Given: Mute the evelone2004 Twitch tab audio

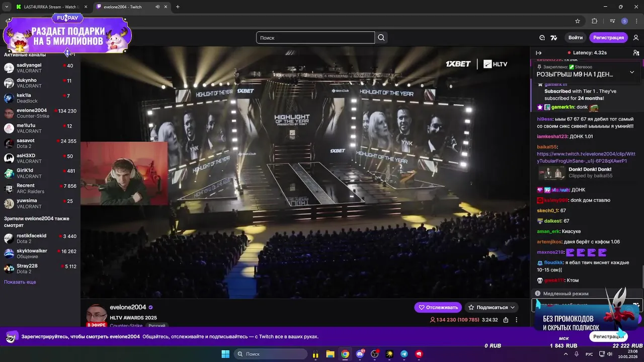Looking at the screenshot, I should [157, 7].
